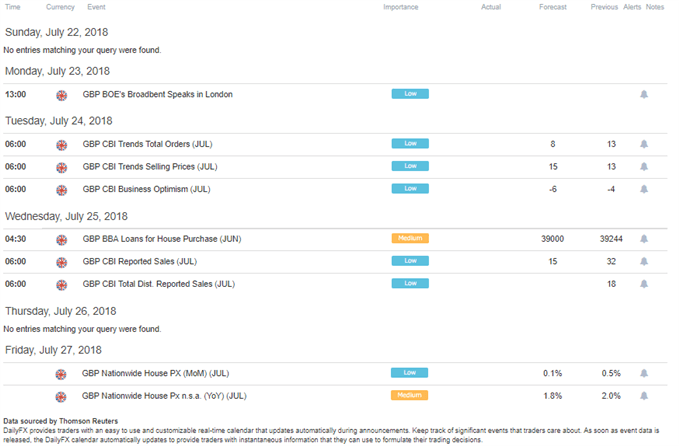Click UK flag icon on CBI Total Dist. row
The image size is (679, 446).
[x=61, y=285]
